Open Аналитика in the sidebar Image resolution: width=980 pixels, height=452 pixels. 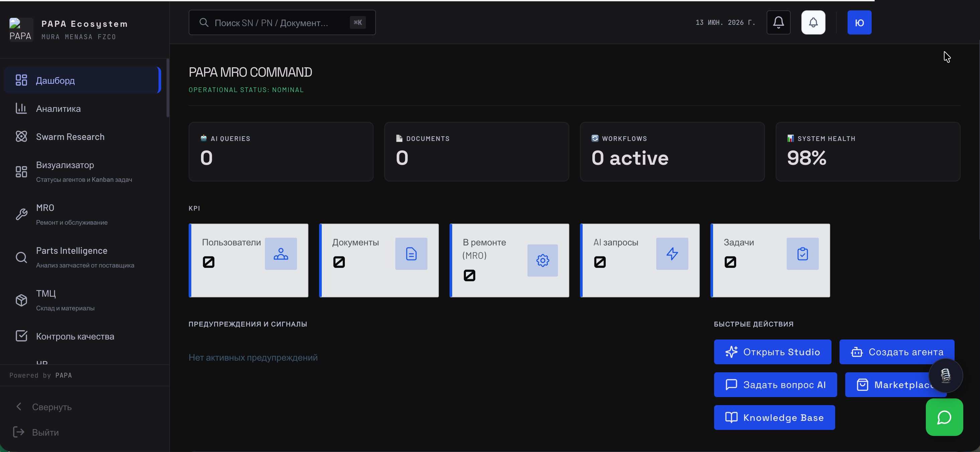pos(83,108)
